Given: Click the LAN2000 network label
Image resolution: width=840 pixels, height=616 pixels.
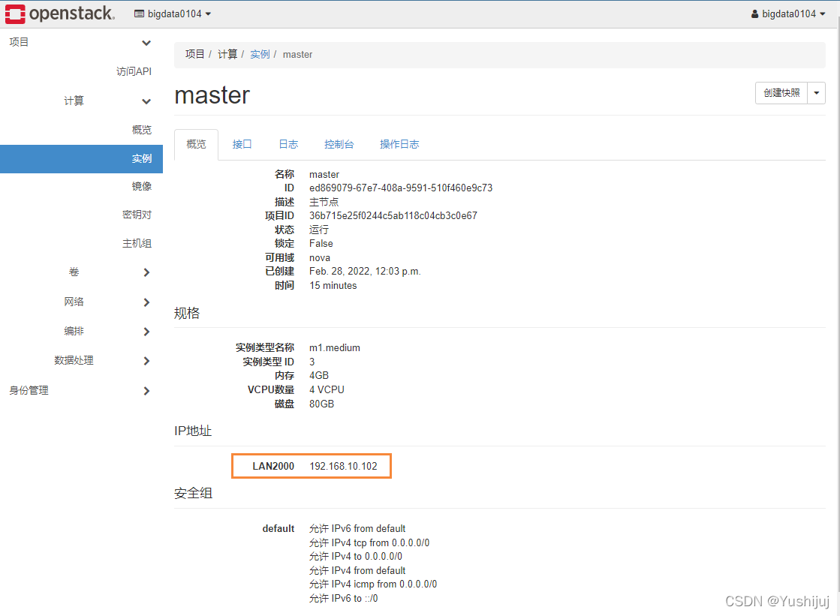Looking at the screenshot, I should [273, 466].
